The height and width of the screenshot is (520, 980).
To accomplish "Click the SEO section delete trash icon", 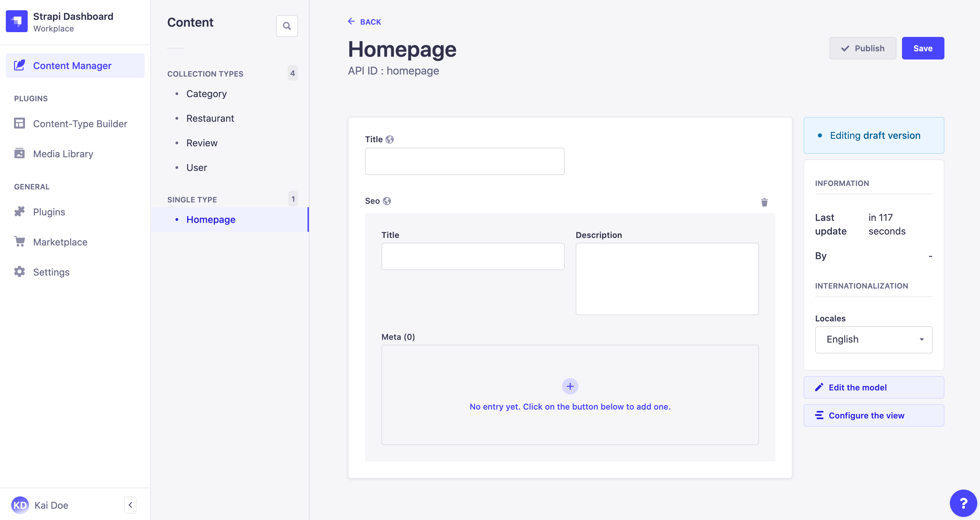I will tap(765, 203).
